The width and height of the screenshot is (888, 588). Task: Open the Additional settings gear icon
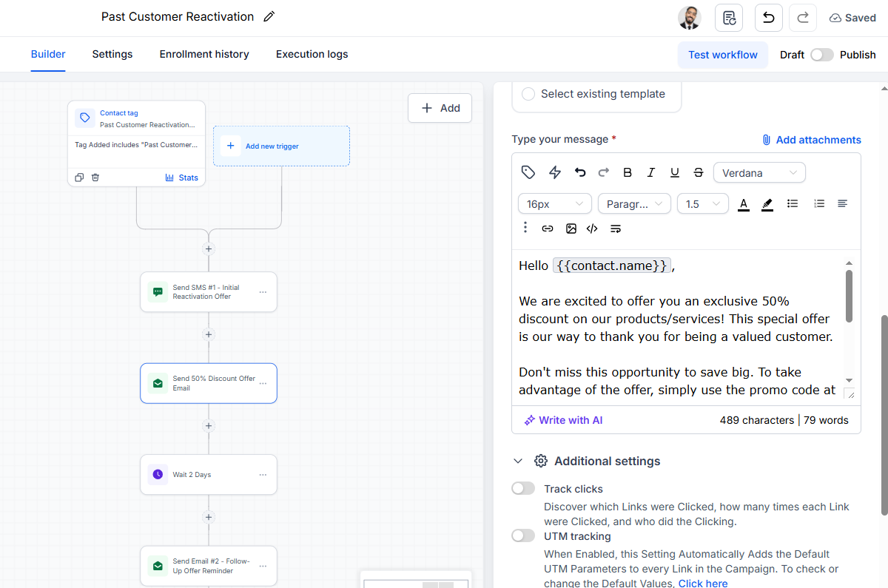point(541,461)
